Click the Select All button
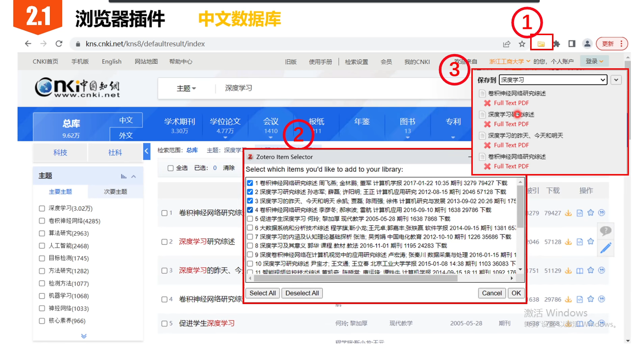 262,293
